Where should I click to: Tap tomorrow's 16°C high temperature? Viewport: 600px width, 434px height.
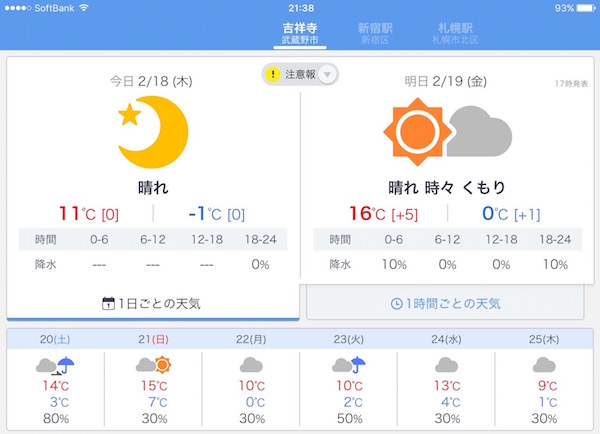point(367,214)
